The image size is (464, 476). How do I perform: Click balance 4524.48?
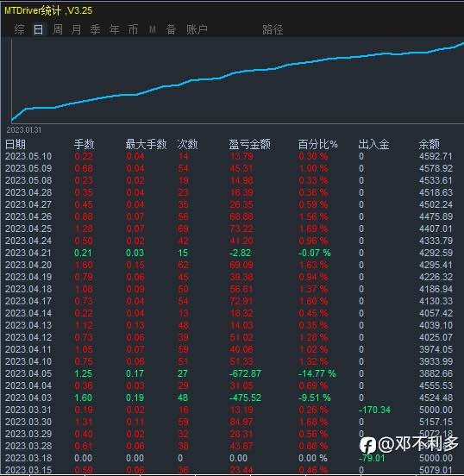point(436,398)
